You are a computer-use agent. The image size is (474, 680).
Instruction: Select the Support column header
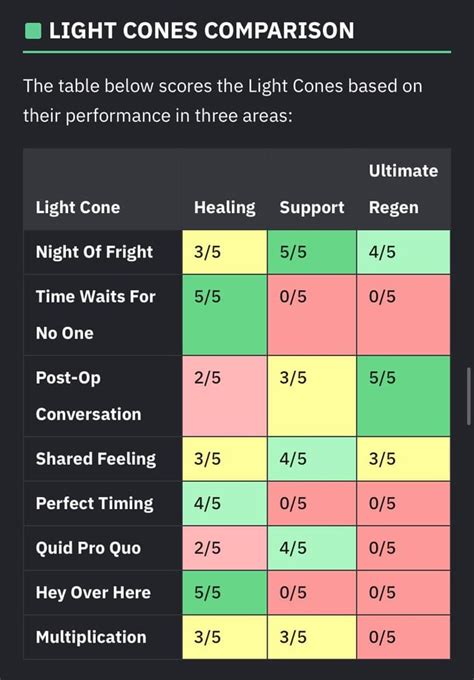click(x=312, y=207)
